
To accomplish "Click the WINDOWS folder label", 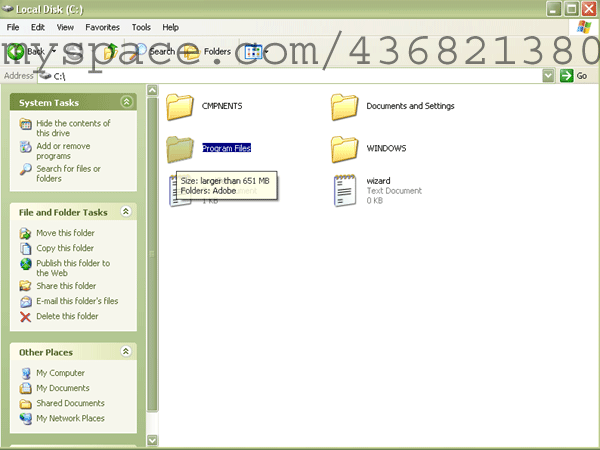I will [386, 148].
